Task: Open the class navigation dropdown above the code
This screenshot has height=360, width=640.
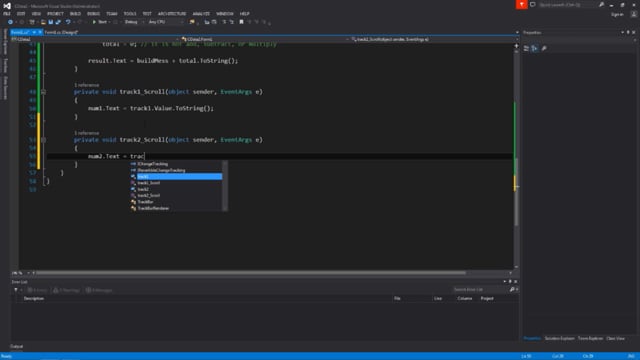Action: 263,40
